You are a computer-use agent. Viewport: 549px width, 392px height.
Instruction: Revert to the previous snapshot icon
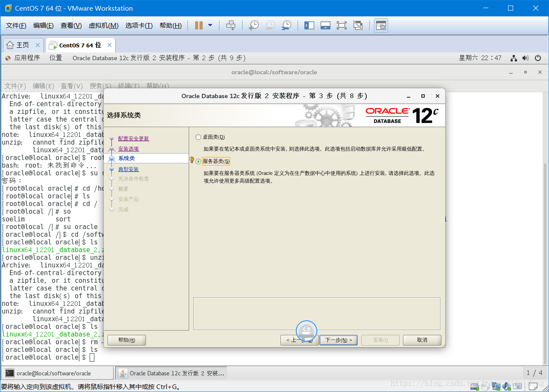pos(270,26)
